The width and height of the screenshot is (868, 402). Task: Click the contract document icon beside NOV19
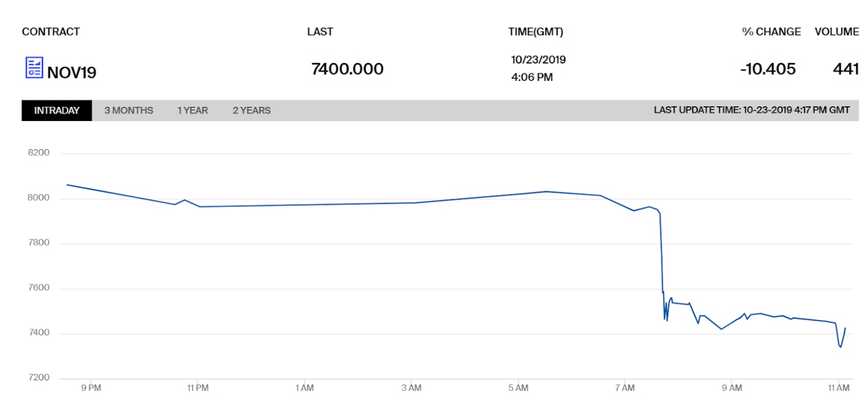click(x=34, y=68)
